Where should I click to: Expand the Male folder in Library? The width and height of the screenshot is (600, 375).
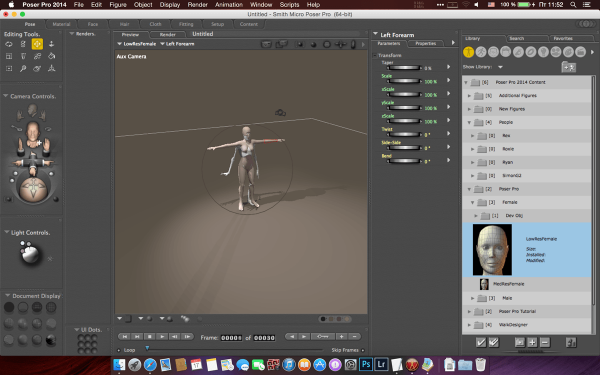coord(473,298)
